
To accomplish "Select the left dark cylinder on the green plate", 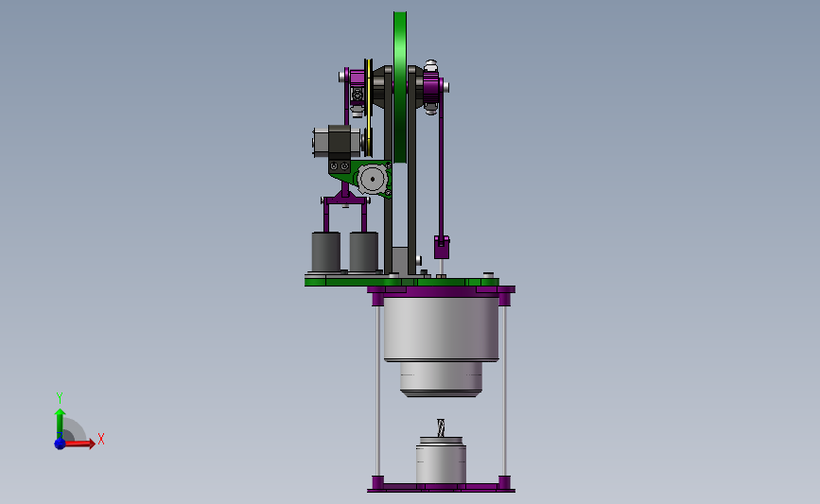I will (325, 252).
